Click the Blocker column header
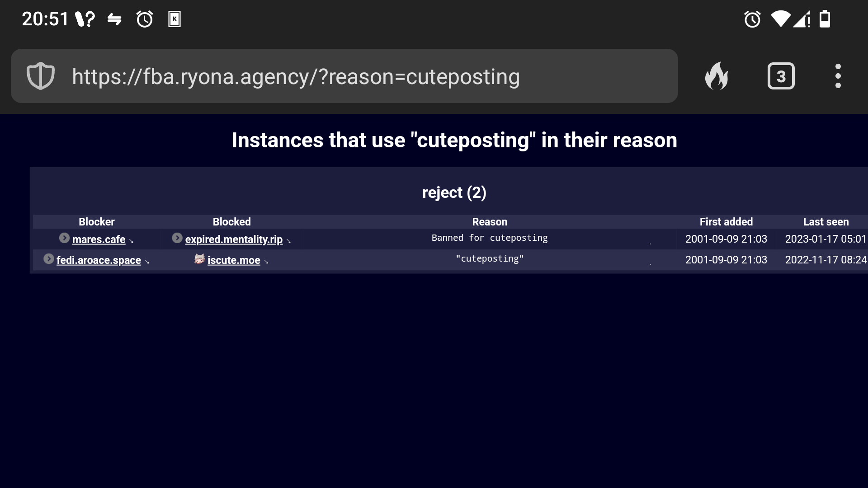 click(96, 222)
